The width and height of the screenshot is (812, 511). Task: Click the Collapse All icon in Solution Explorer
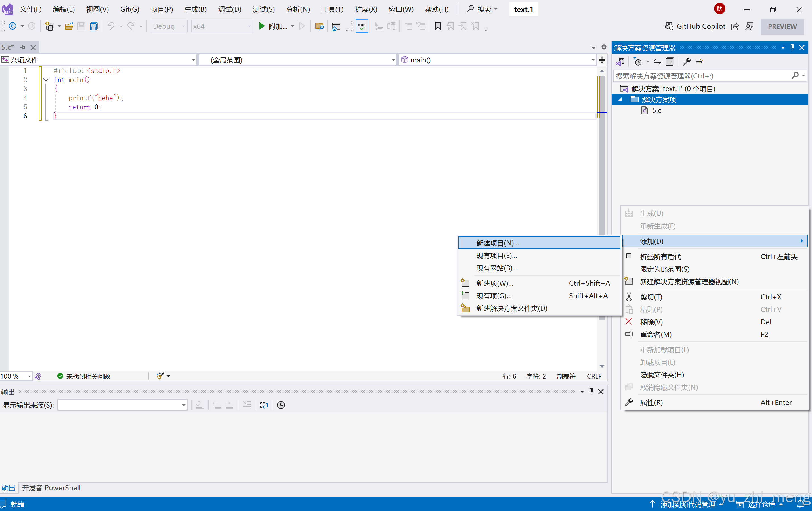(x=670, y=62)
